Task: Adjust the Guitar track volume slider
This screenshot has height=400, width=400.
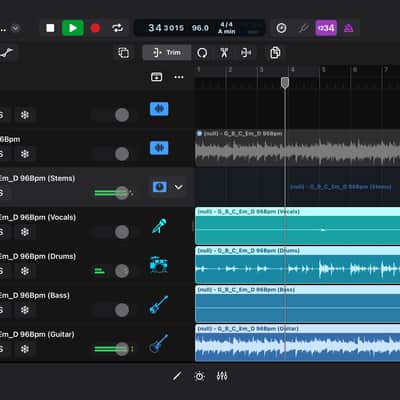Action: pyautogui.click(x=113, y=349)
